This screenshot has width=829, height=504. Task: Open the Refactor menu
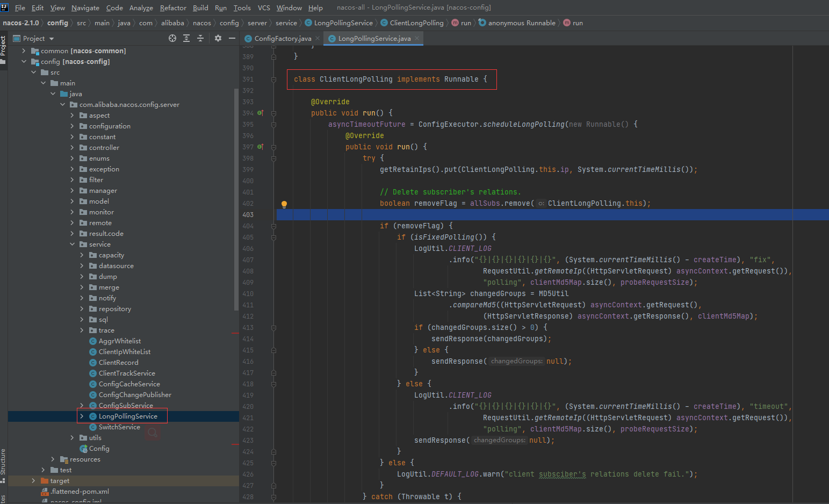pyautogui.click(x=173, y=8)
